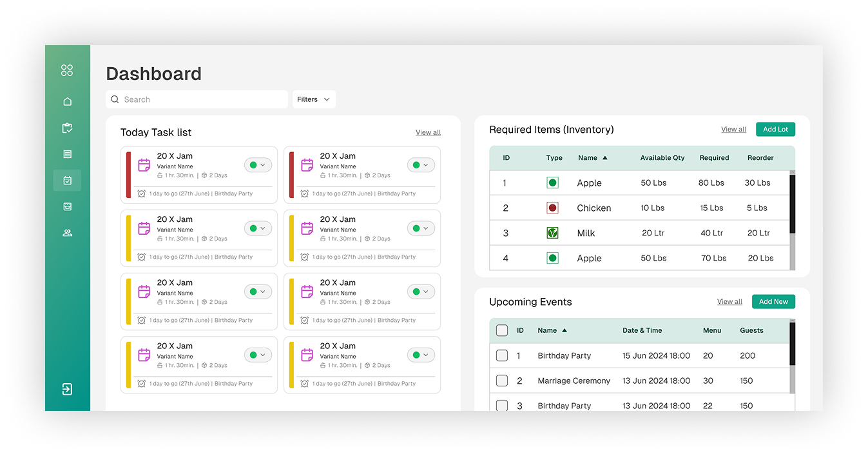Open the clipboard tasks sidebar icon
This screenshot has width=868, height=456.
(x=67, y=128)
